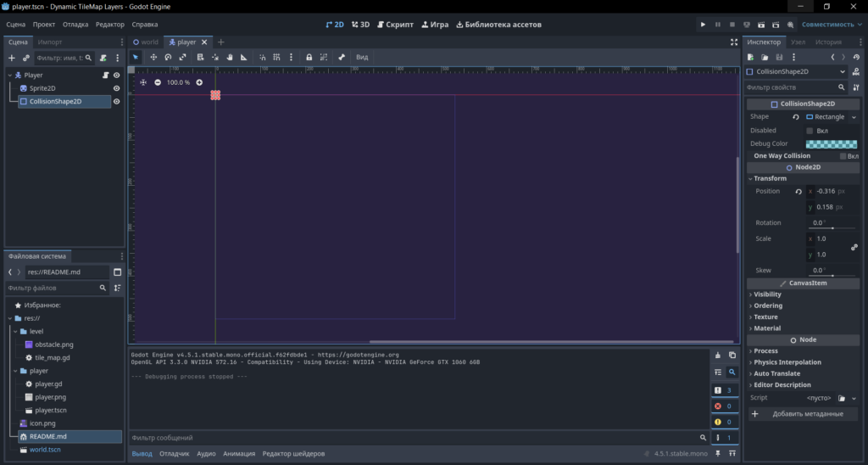Instantiate a child scene via link icon
The image size is (868, 465).
(x=26, y=58)
